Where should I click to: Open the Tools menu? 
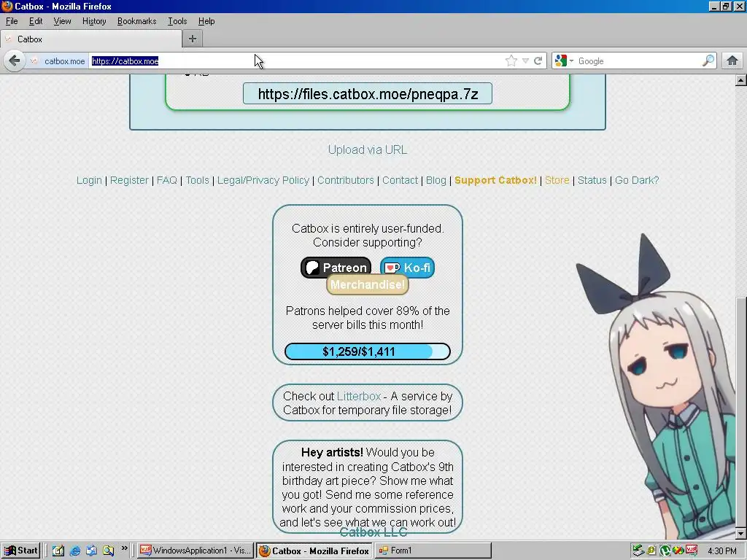tap(177, 21)
